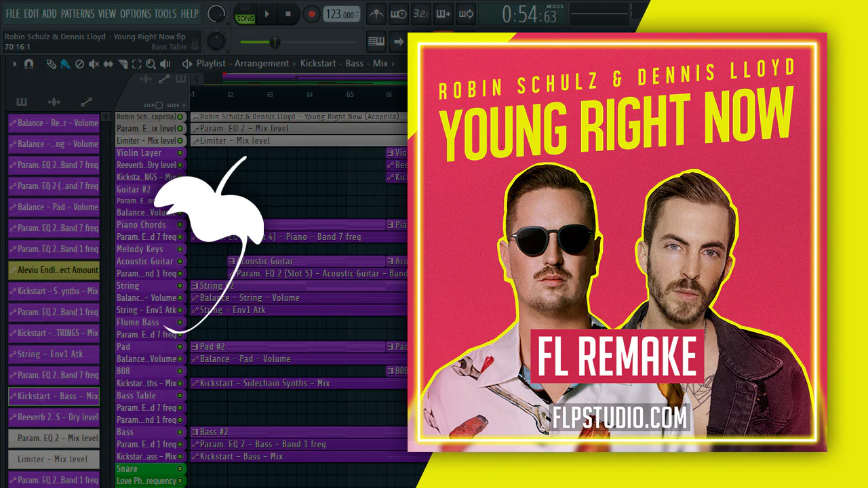Open the PATTERNS menu

(77, 14)
